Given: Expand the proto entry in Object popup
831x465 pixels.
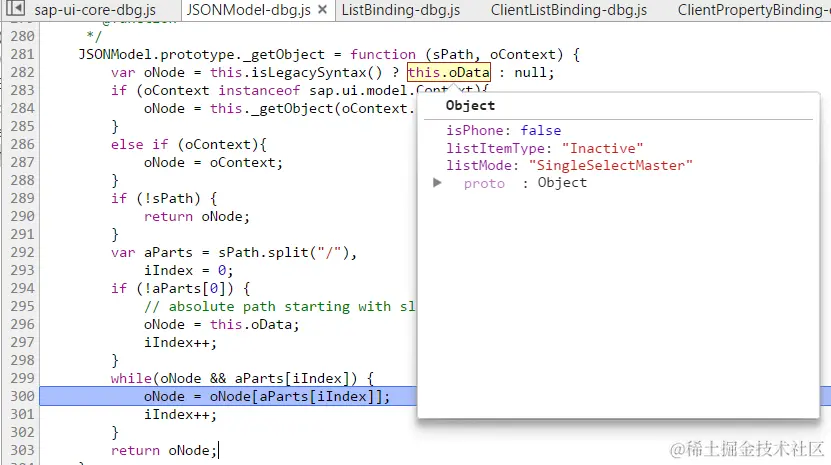Looking at the screenshot, I should click(437, 183).
